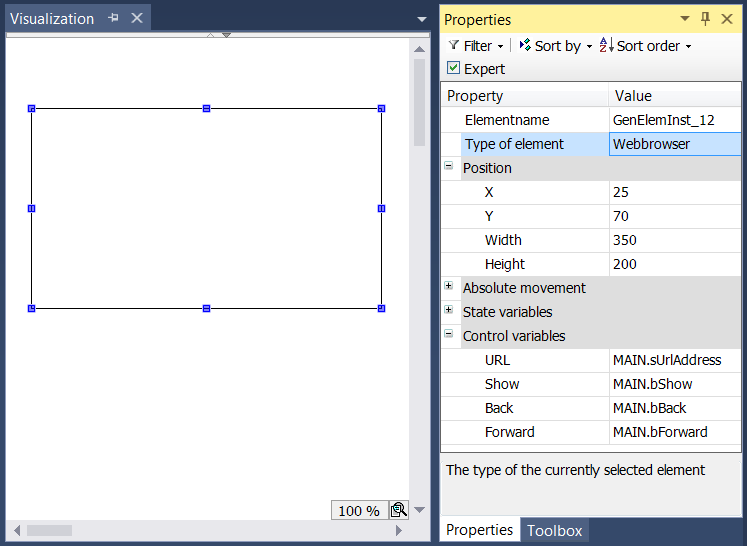747x546 pixels.
Task: Uncheck the Expert checkbox
Action: (454, 68)
